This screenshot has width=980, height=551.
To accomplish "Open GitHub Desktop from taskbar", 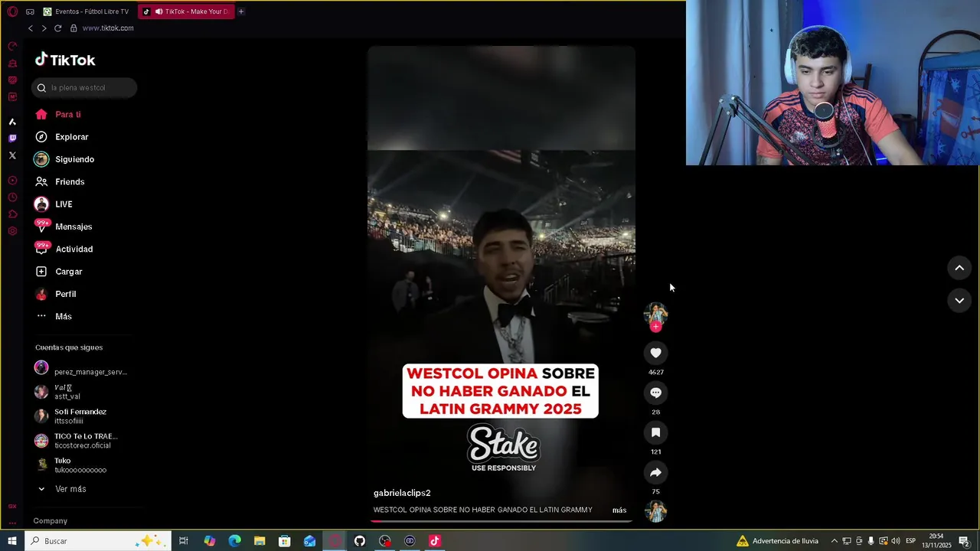I will coord(360,541).
